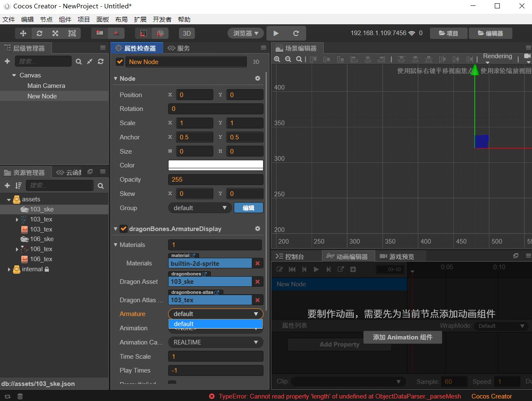Click the Opacity value field
The height and width of the screenshot is (401, 532).
point(215,180)
